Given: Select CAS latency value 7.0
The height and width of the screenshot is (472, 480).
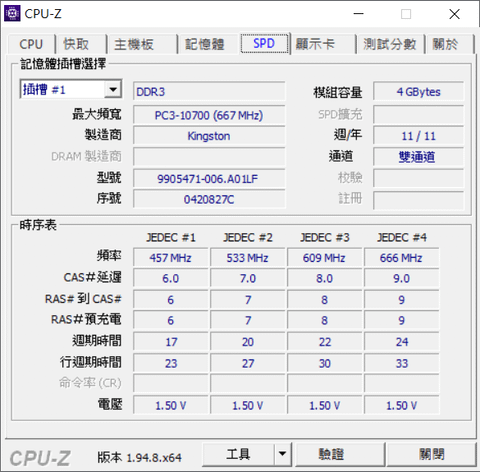Looking at the screenshot, I should click(x=248, y=278).
